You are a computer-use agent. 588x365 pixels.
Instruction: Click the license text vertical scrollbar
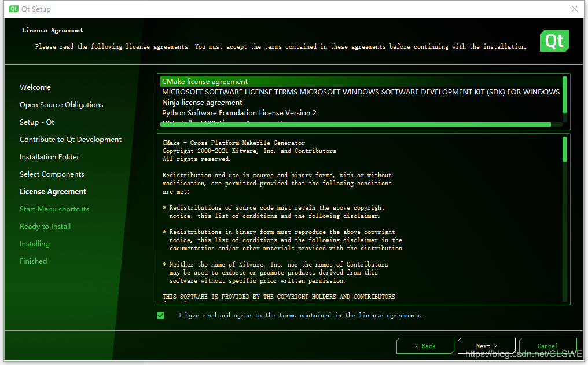pos(565,149)
